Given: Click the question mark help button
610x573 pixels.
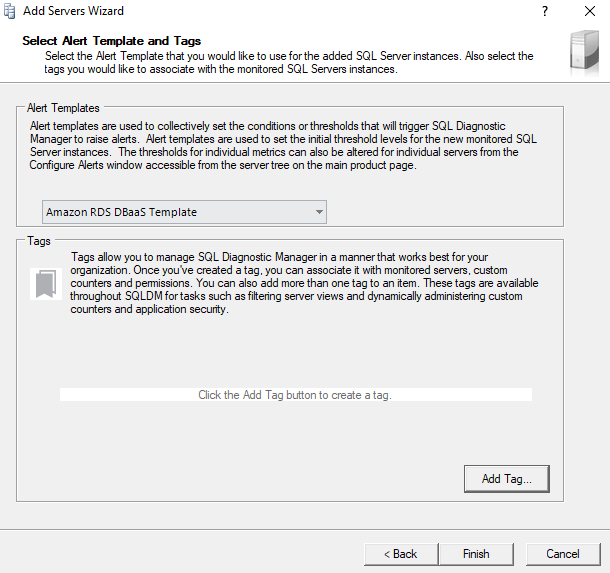Looking at the screenshot, I should point(545,11).
